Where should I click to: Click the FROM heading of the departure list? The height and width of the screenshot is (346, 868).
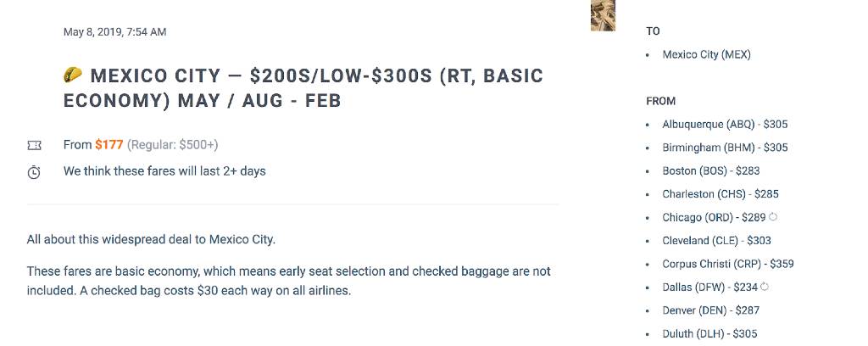click(660, 101)
